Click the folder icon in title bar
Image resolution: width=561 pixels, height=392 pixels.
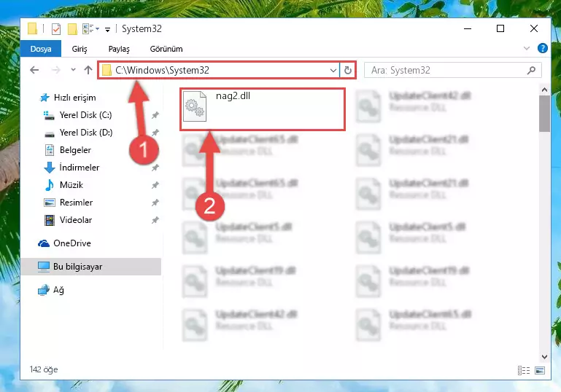pos(32,28)
